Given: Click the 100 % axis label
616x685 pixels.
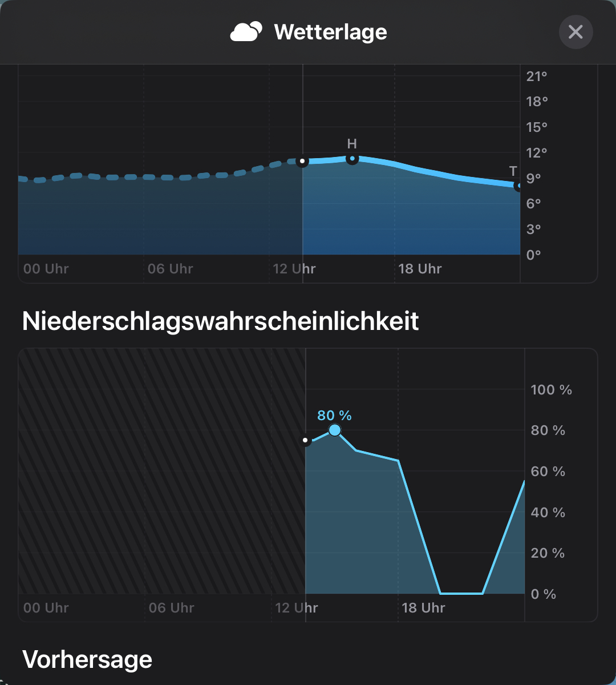Looking at the screenshot, I should point(551,390).
